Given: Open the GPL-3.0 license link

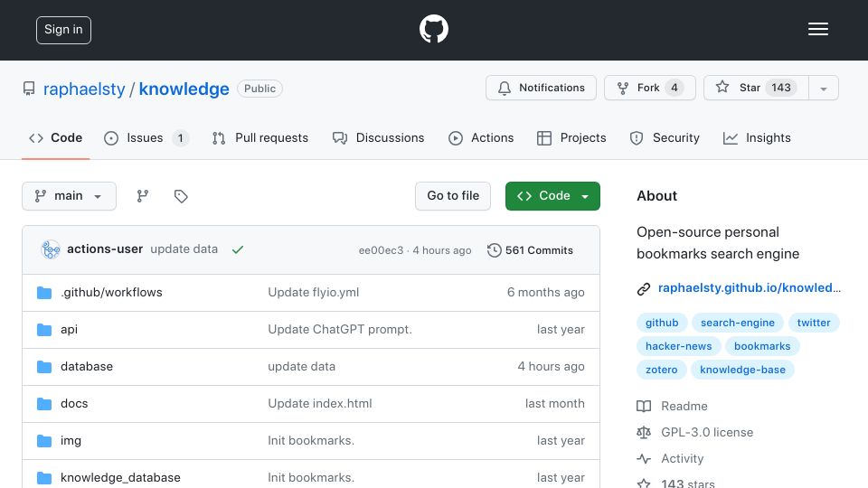Looking at the screenshot, I should coord(707,432).
